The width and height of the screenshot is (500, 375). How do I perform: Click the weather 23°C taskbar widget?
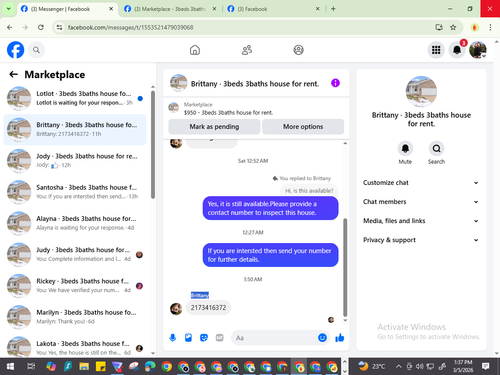coord(371,367)
